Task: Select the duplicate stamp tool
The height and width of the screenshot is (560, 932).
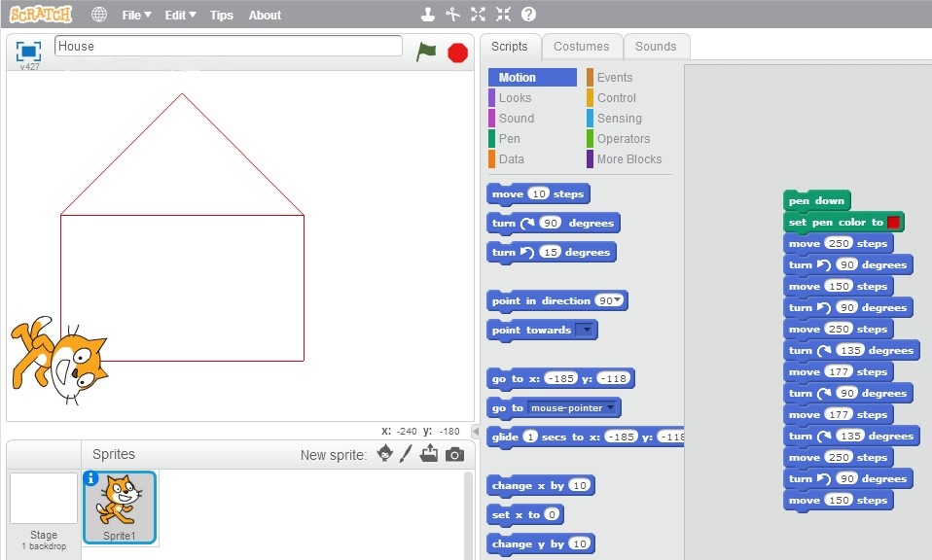Action: [x=427, y=15]
